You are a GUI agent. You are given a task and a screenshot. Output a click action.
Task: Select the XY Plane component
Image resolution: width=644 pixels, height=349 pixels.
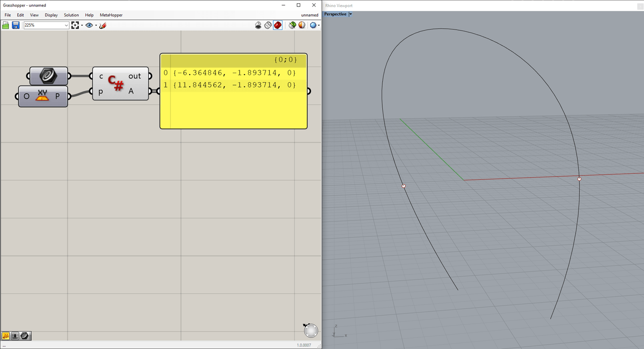pyautogui.click(x=42, y=96)
